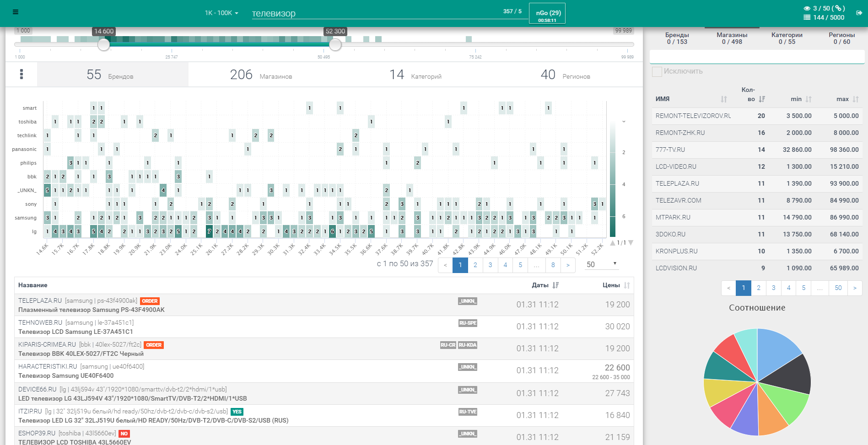
Task: Click the logout icon in header
Action: pyautogui.click(x=859, y=13)
